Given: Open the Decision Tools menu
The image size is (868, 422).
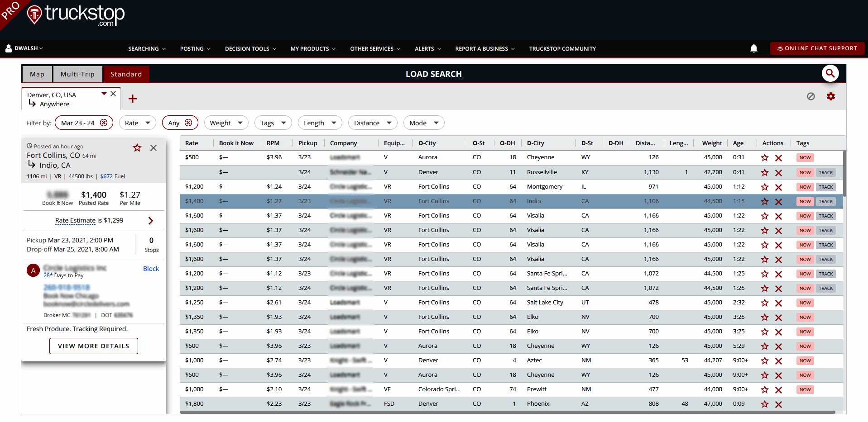Looking at the screenshot, I should [250, 49].
